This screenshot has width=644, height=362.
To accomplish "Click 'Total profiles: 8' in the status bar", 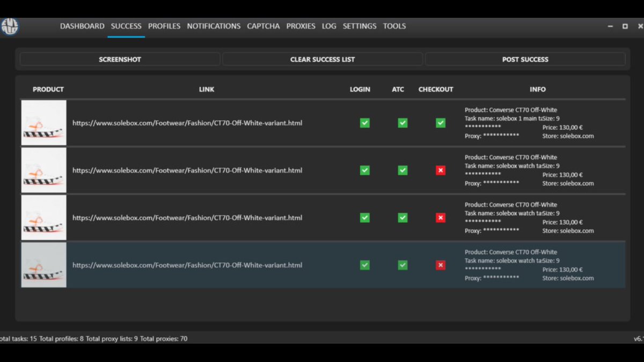I will point(61,339).
